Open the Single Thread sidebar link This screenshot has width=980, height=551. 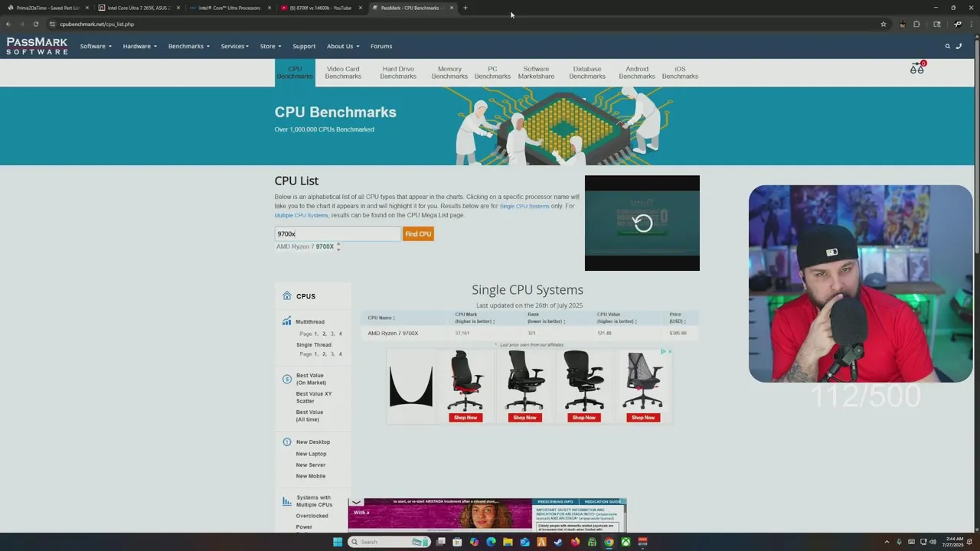coord(314,344)
